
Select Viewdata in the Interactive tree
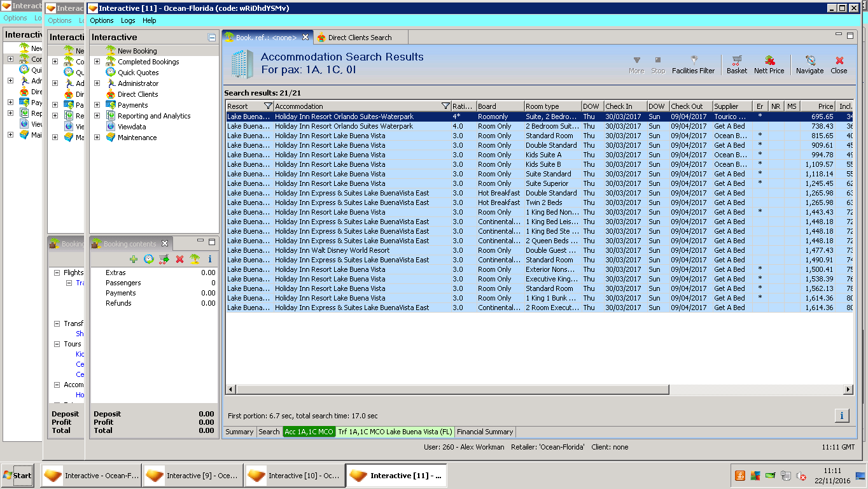click(x=132, y=127)
